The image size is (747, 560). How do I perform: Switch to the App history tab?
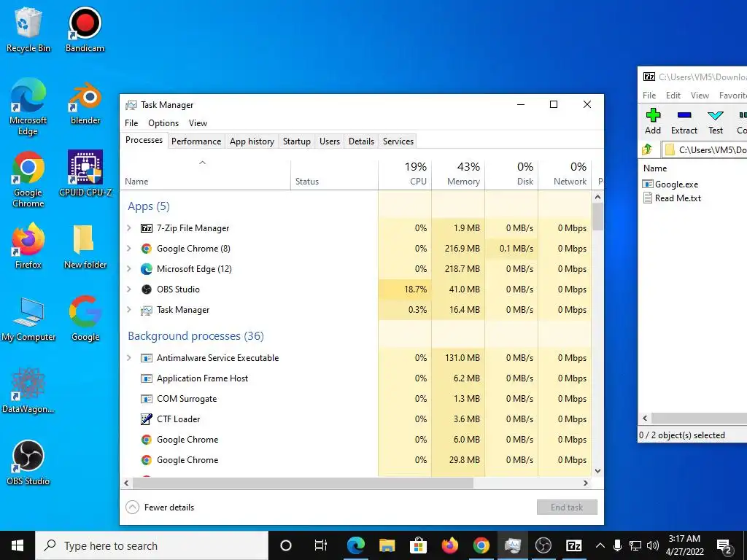coord(252,141)
